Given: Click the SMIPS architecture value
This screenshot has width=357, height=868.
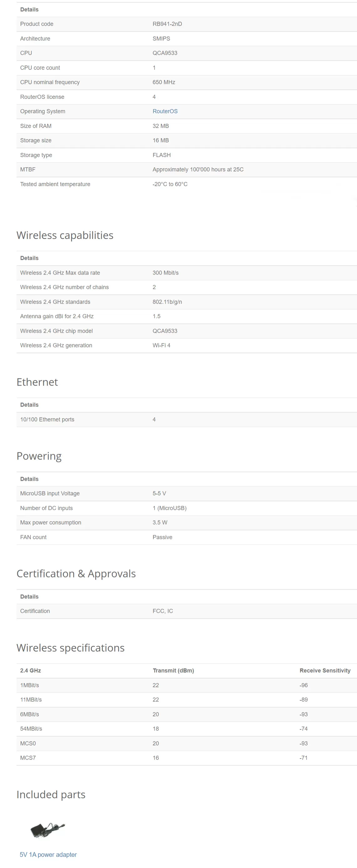Looking at the screenshot, I should [161, 38].
